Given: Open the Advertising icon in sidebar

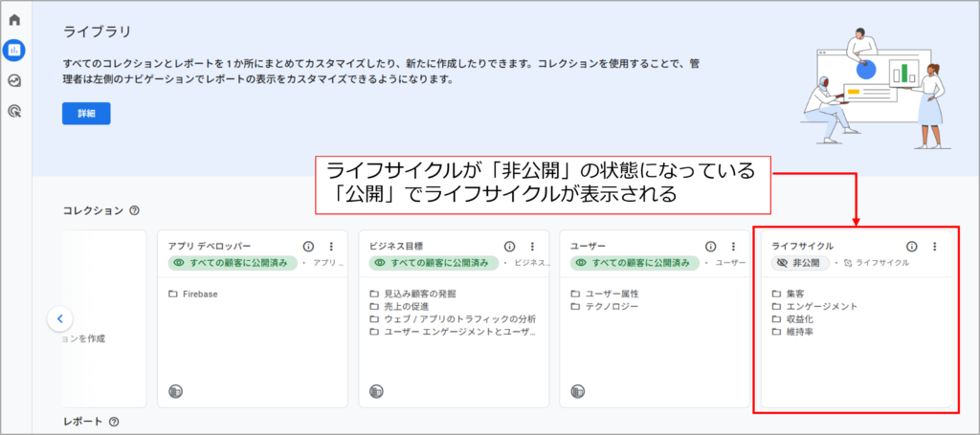Looking at the screenshot, I should pos(14,111).
